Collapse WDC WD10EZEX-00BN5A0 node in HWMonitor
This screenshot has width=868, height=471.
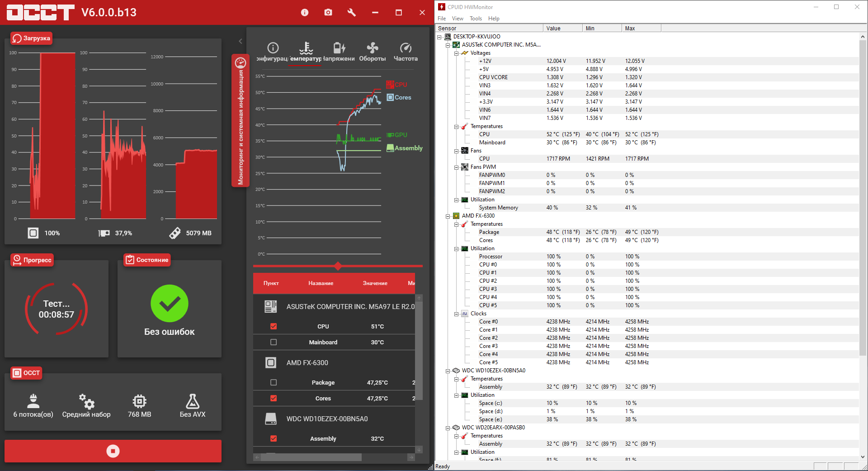point(448,371)
